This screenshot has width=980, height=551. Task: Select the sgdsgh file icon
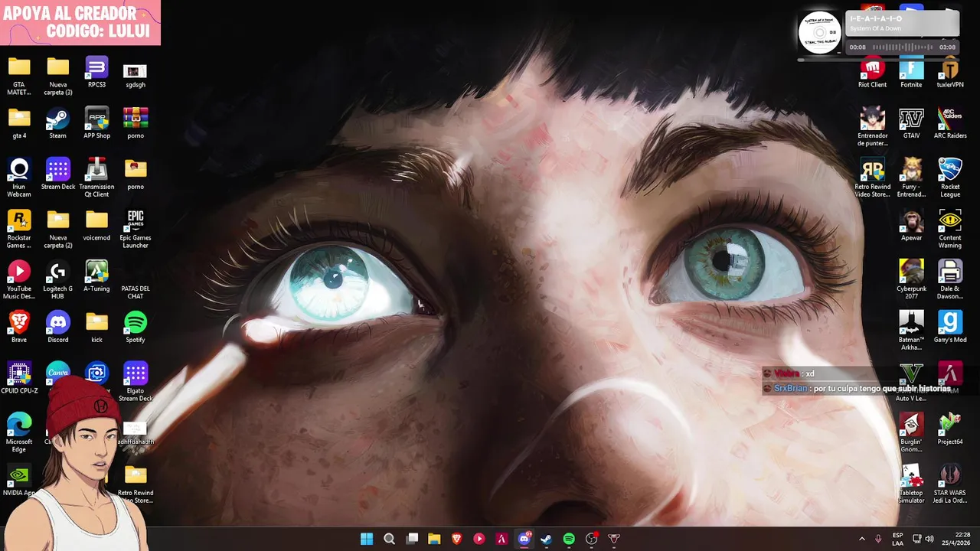pyautogui.click(x=136, y=76)
